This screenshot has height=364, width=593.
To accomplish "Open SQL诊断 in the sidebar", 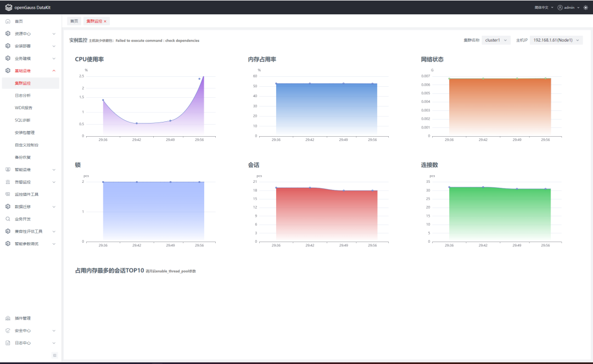I will click(23, 120).
